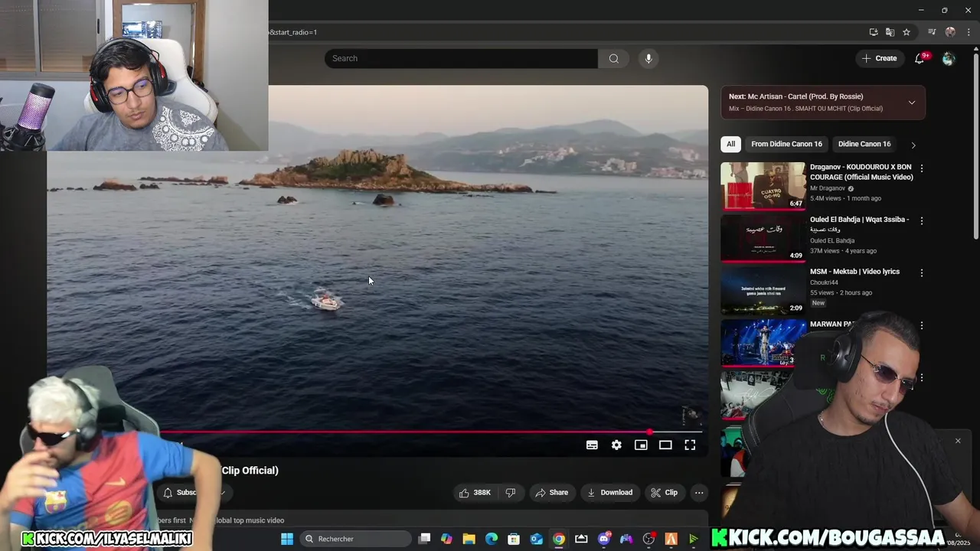Screen dimensions: 980x551
Task: Open the MARWAN video thumbnail
Action: pos(763,343)
